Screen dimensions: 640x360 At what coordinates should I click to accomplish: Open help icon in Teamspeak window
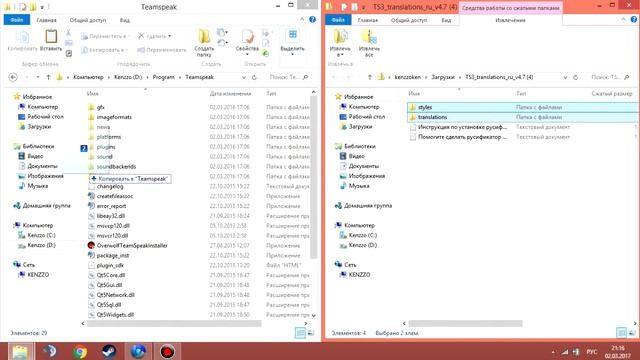312,20
